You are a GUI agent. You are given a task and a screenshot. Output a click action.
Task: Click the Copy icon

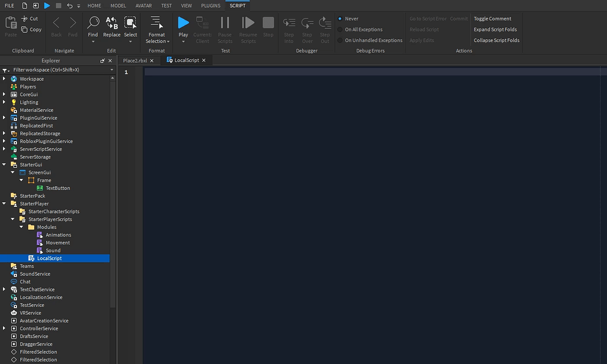pyautogui.click(x=24, y=30)
